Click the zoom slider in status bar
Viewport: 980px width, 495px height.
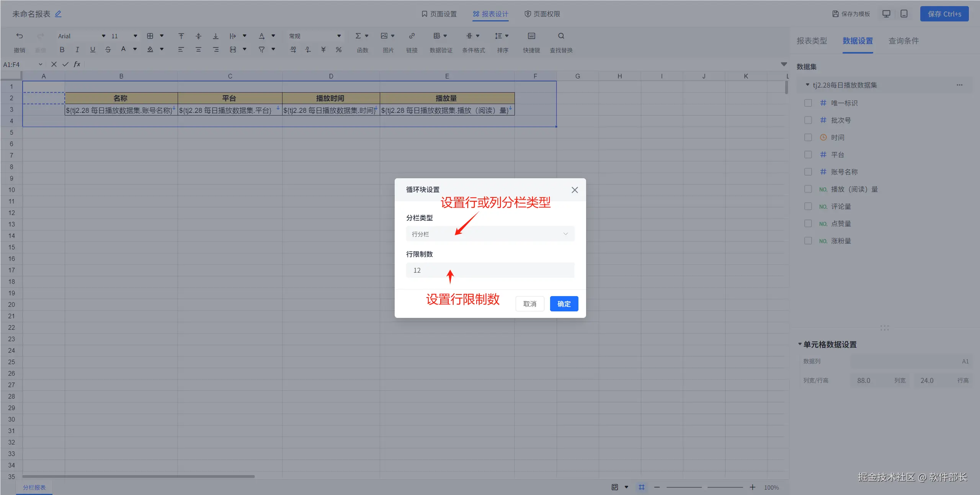[x=704, y=487]
